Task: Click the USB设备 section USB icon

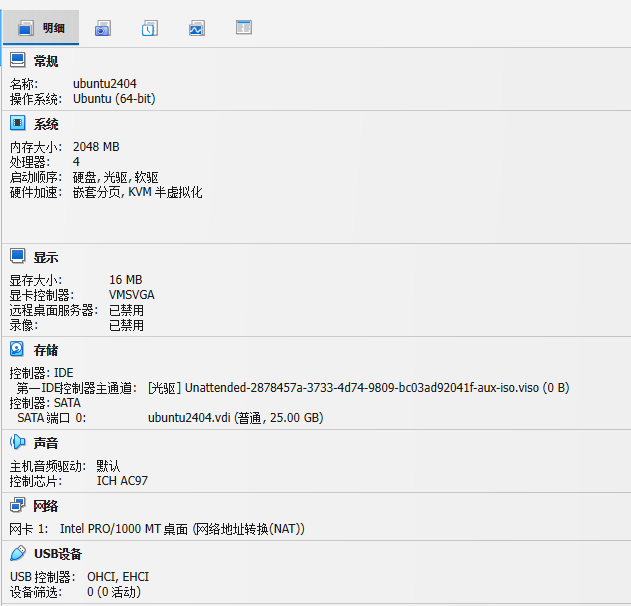Action: point(18,553)
